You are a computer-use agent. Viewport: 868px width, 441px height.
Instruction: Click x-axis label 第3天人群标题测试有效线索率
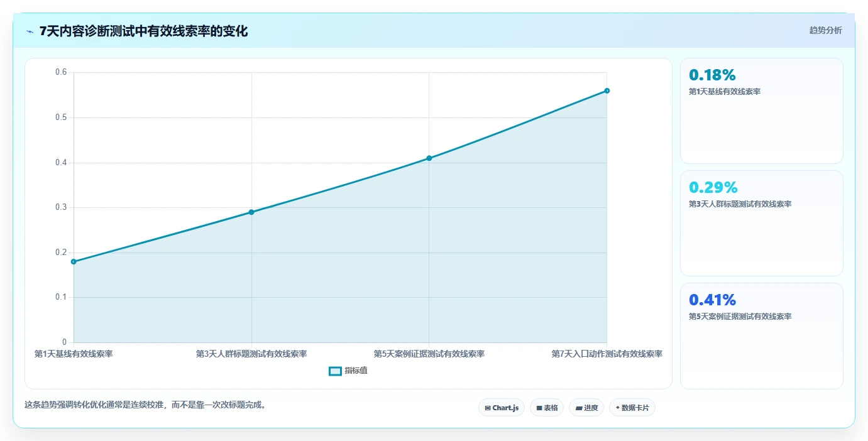coord(251,354)
